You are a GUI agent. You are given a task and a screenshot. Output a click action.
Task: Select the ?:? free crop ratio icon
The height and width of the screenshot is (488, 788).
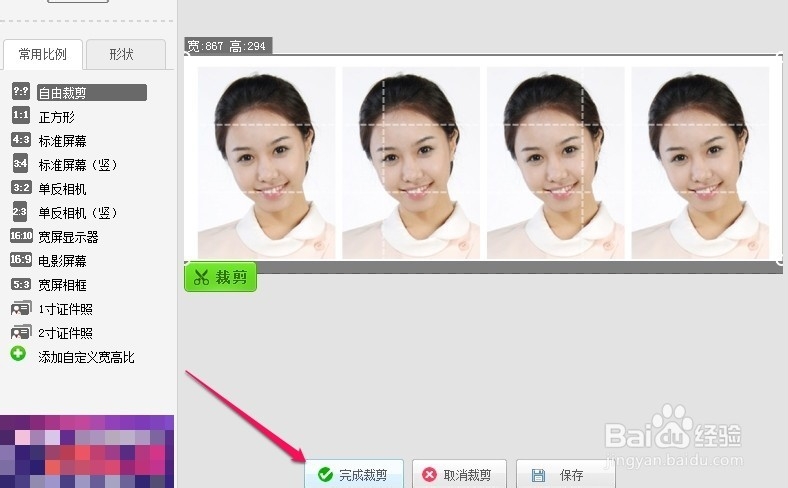tap(21, 91)
